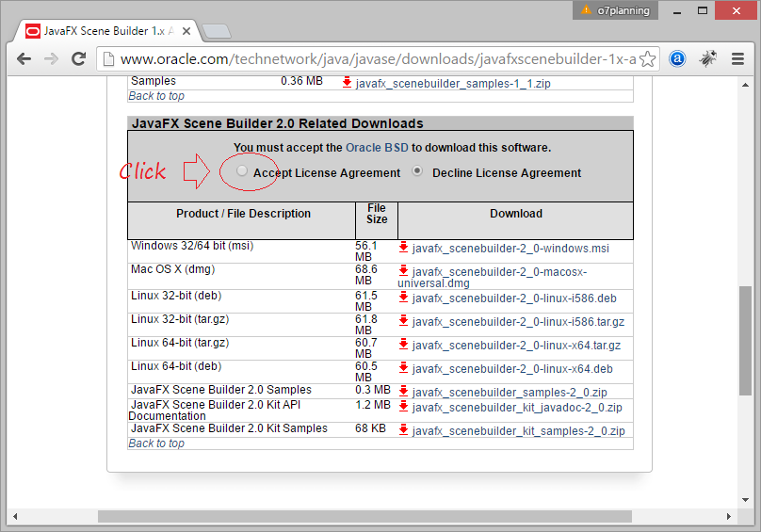Click download icon for linux-i586.tar.gz
Image resolution: width=761 pixels, height=532 pixels.
point(403,320)
